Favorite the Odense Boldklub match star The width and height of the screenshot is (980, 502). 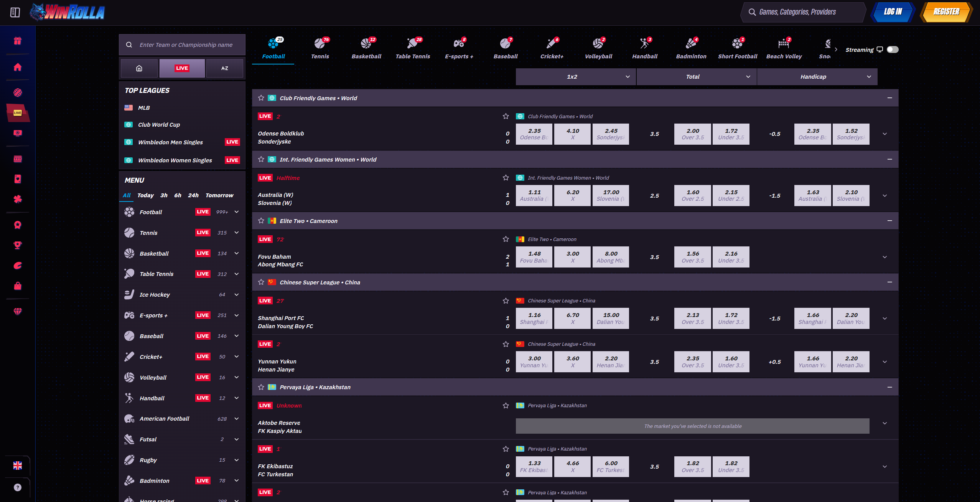[506, 116]
